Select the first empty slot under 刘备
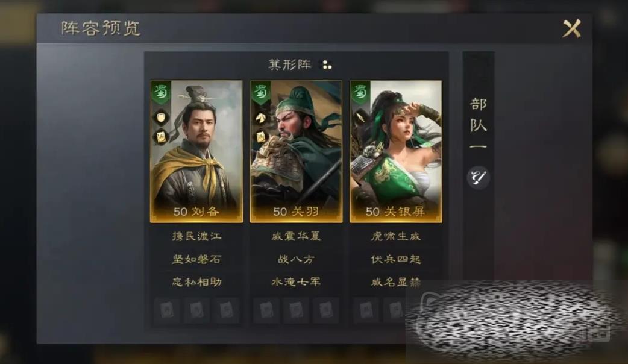 click(167, 310)
